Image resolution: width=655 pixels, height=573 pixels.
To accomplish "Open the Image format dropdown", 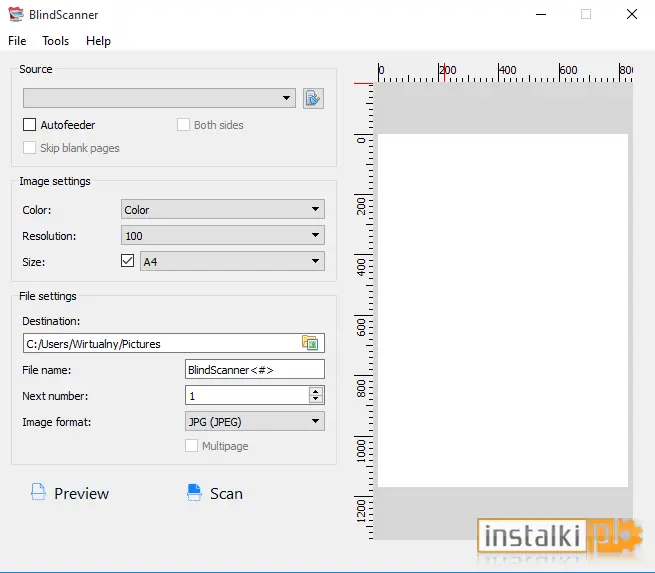I will pos(255,421).
